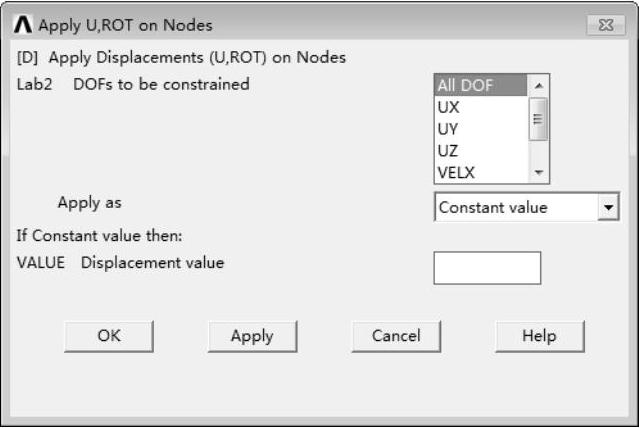Screen dimensions: 639x428
Task: Focus the Displacement value input field
Action: click(487, 268)
